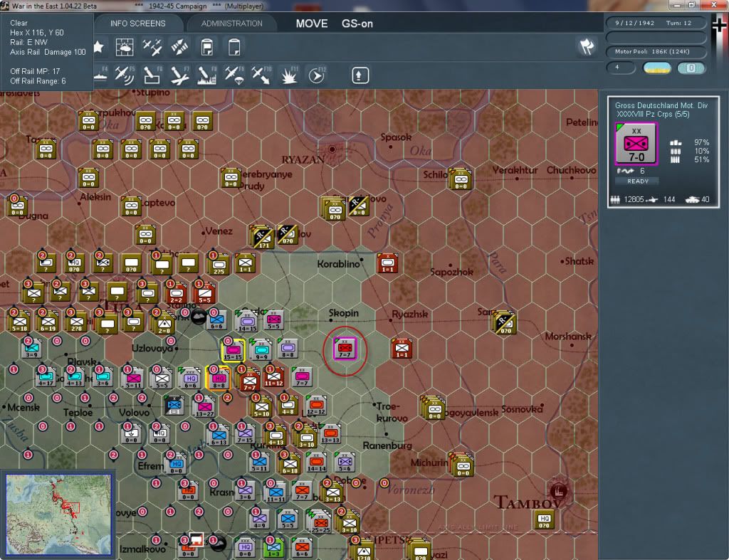This screenshot has width=729, height=560.
Task: Click the MOVE mode label
Action: [x=312, y=23]
